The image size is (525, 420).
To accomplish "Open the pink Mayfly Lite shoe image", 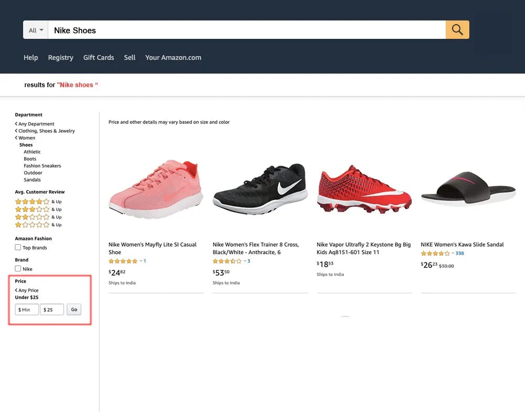I will 156,189.
